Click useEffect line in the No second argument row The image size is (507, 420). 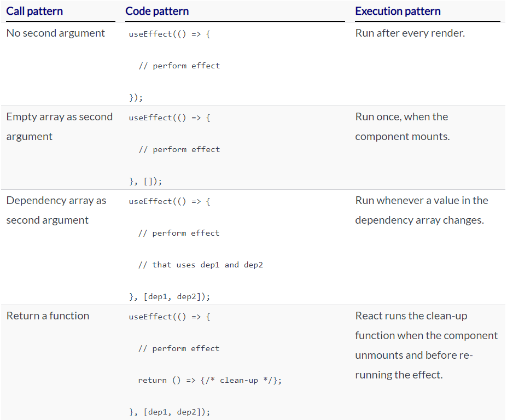click(x=170, y=34)
